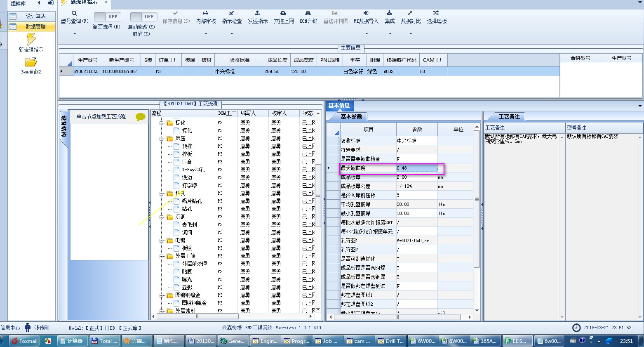Viewport: 644px width, 347px height.
Task: Click the 发送指示 upload icon
Action: pos(257,13)
